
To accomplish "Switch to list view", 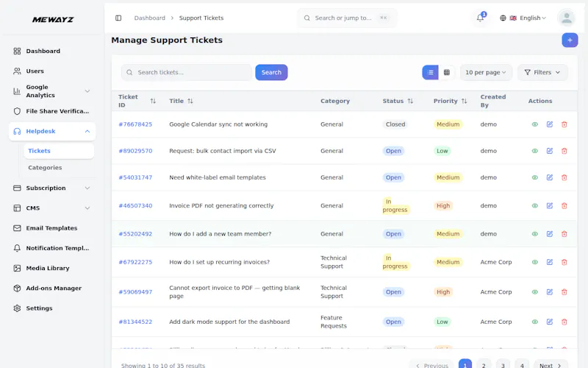I will click(x=430, y=72).
